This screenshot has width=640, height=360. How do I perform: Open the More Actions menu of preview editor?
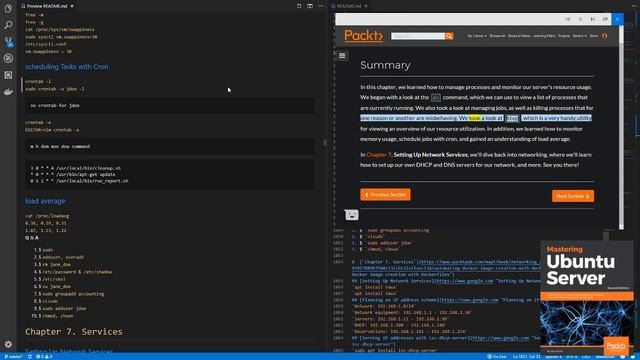tap(321, 6)
